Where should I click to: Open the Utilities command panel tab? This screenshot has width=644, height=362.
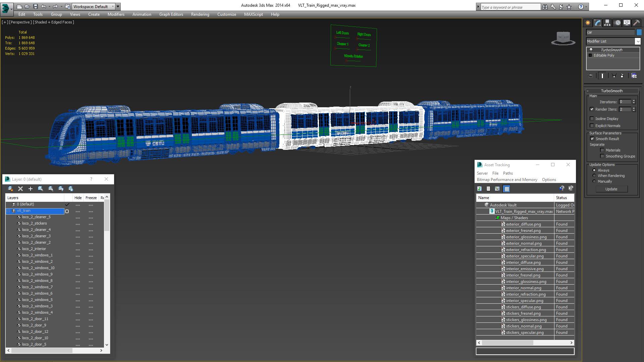pyautogui.click(x=636, y=23)
